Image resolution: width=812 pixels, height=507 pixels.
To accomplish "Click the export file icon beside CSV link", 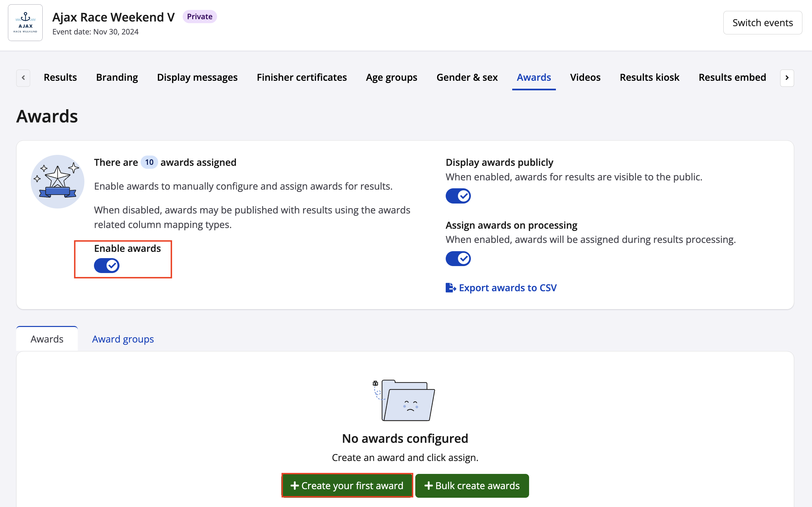I will coord(450,288).
